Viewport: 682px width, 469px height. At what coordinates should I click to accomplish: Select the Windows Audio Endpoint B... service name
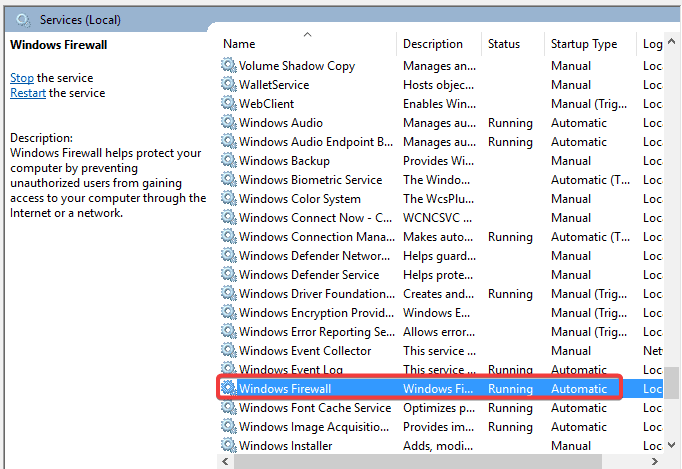(x=316, y=142)
